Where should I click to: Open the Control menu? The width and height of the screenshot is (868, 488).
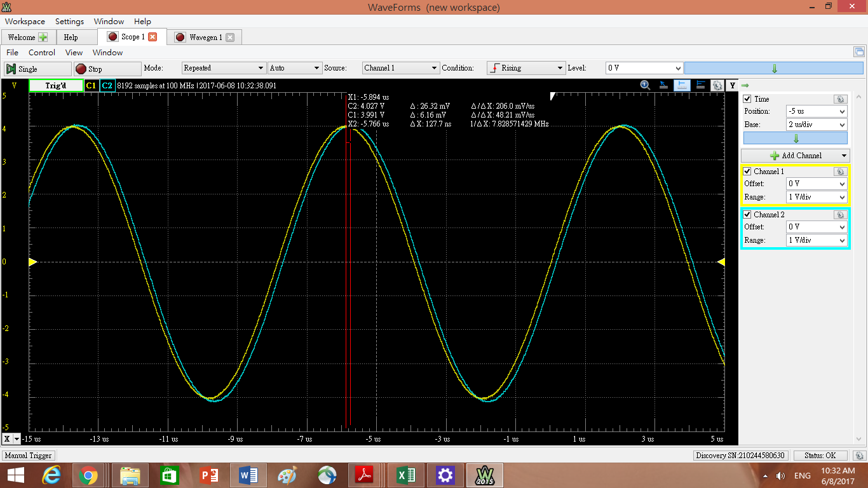[42, 53]
